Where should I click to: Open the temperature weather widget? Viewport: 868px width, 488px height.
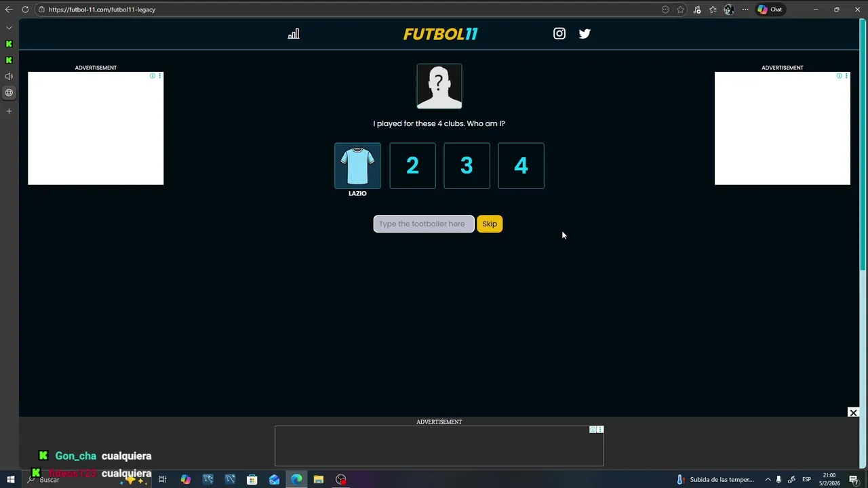point(715,480)
